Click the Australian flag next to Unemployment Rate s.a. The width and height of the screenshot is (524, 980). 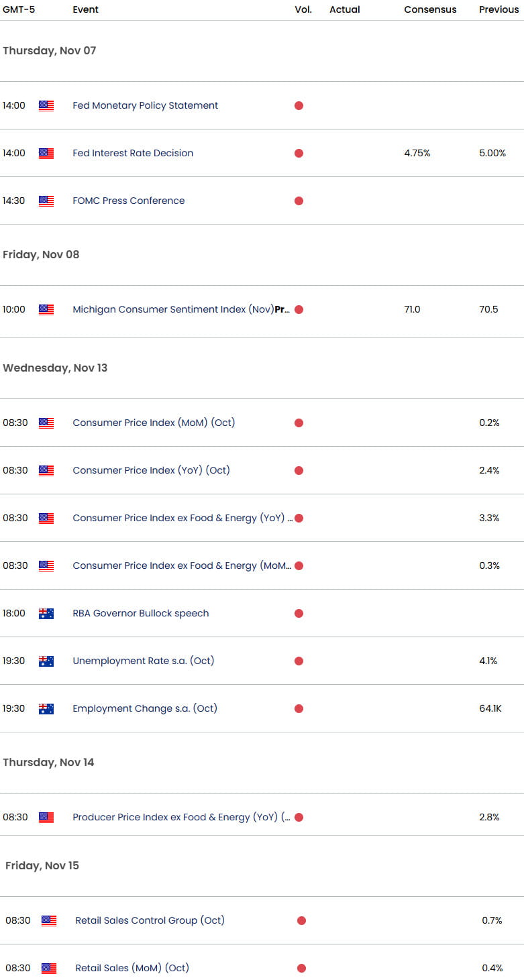46,661
